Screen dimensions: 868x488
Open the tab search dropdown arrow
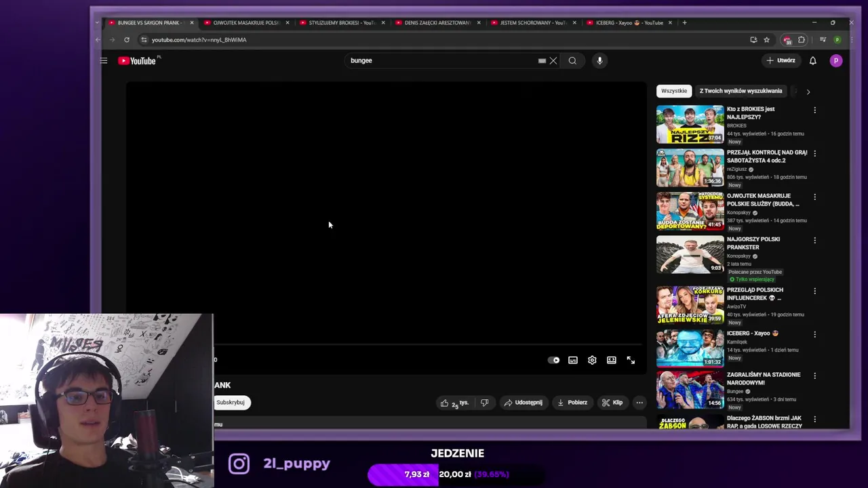click(x=97, y=22)
